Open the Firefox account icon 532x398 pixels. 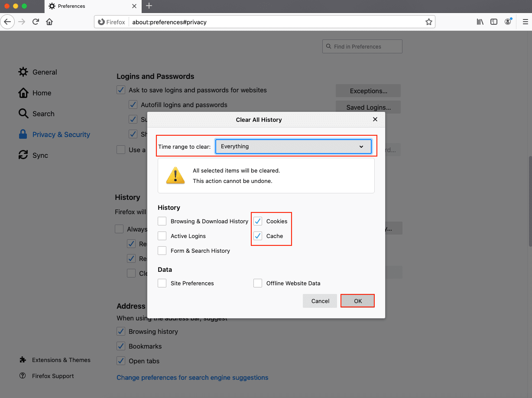click(508, 22)
